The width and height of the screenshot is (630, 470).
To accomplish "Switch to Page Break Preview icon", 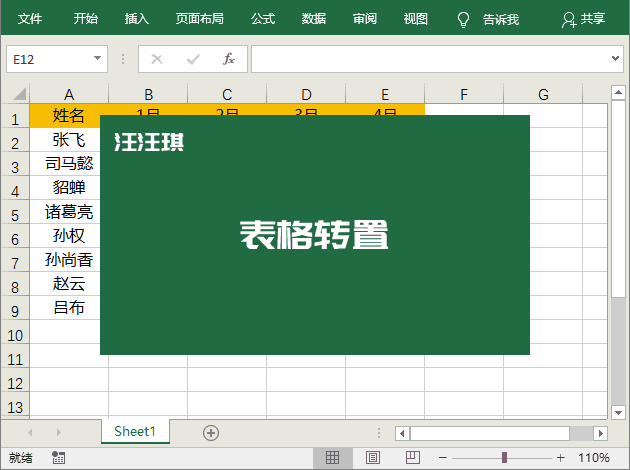I will 413,458.
